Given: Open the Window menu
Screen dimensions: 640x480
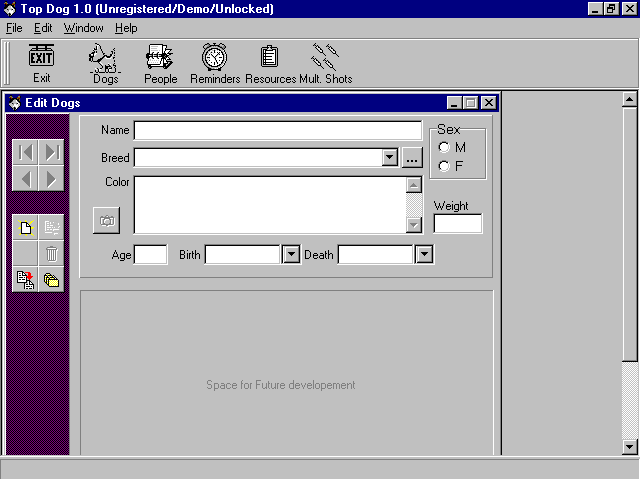Looking at the screenshot, I should tap(84, 28).
